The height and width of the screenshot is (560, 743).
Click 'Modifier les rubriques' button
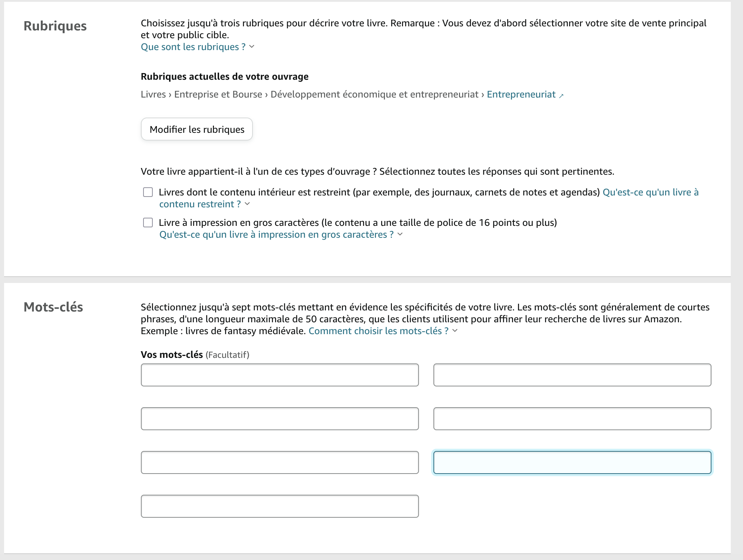click(197, 129)
